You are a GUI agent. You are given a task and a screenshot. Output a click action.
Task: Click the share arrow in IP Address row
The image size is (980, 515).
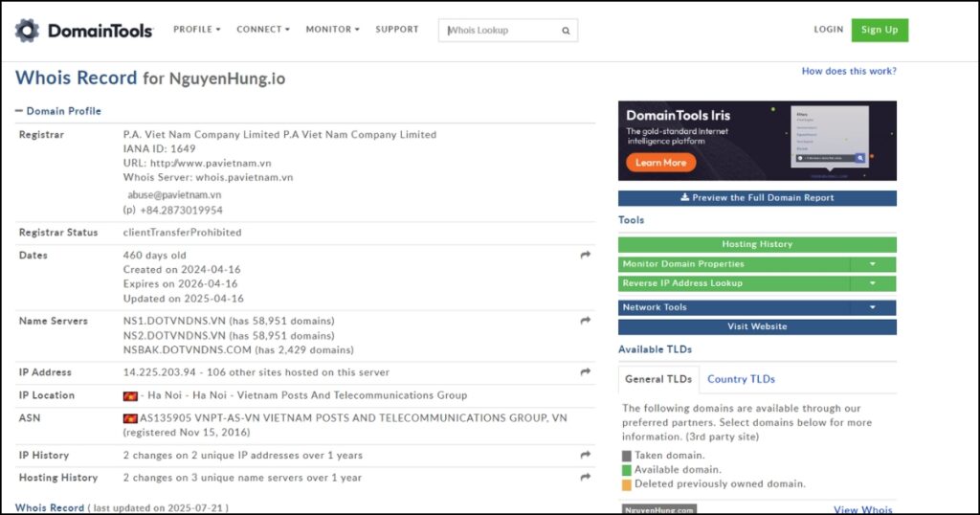coord(585,371)
